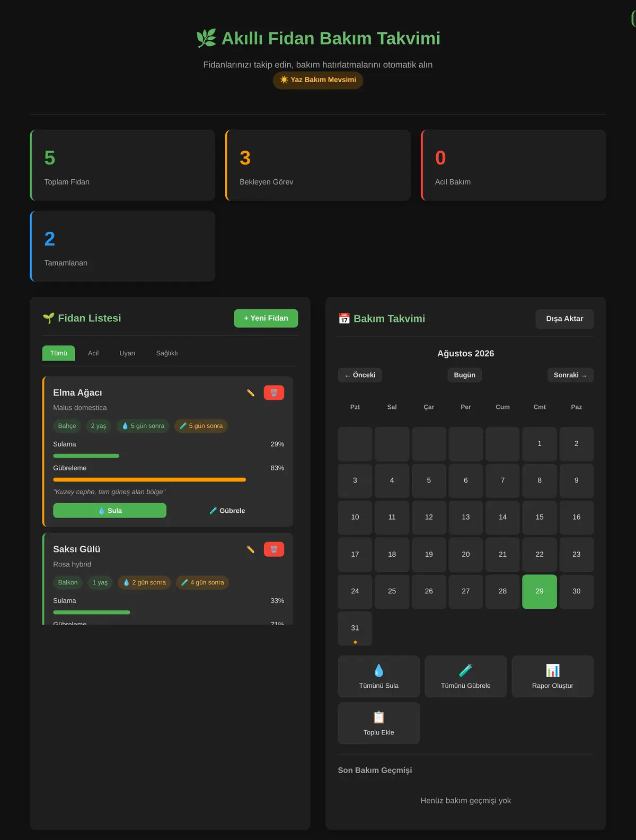This screenshot has height=840, width=636.
Task: Advance the calendar with Sonraki
Action: [x=570, y=375]
